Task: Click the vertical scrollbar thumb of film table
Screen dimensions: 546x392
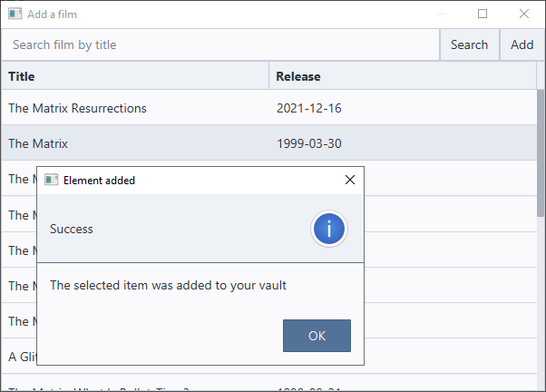Action: click(x=541, y=153)
